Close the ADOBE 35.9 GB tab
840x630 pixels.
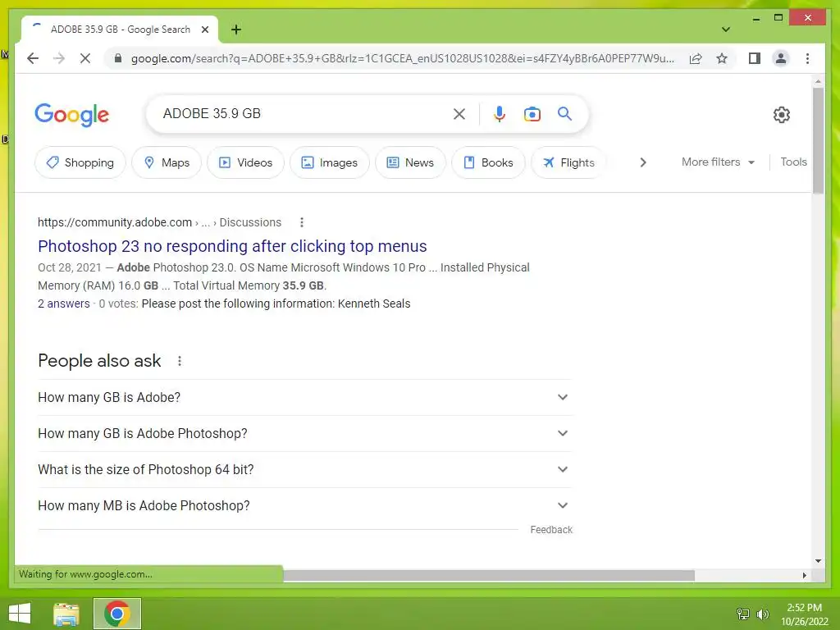click(x=204, y=30)
